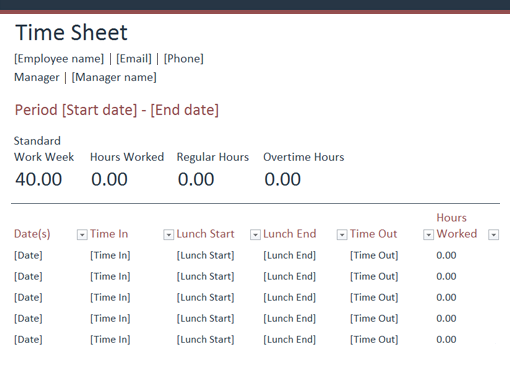Click the second row [Lunch Start] cell
This screenshot has width=510, height=382.
click(x=205, y=276)
